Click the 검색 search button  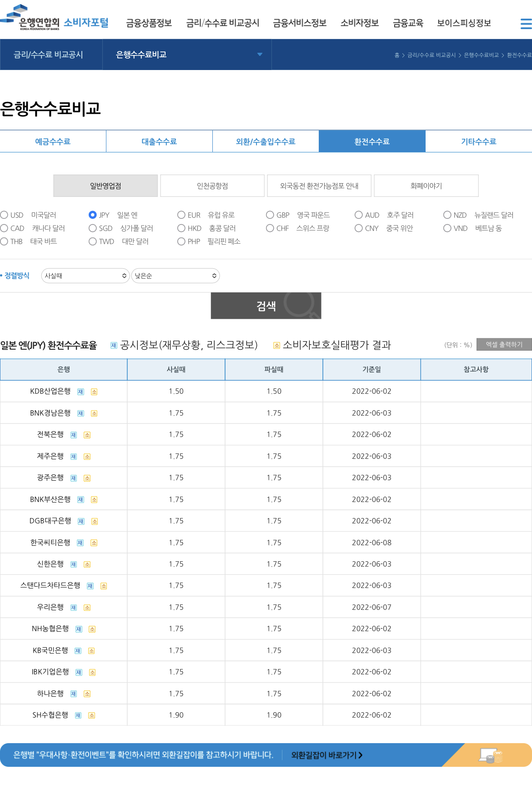click(x=266, y=306)
